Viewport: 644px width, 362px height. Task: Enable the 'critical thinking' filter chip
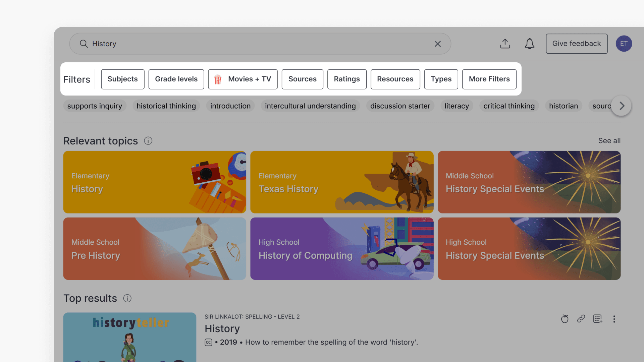point(509,106)
